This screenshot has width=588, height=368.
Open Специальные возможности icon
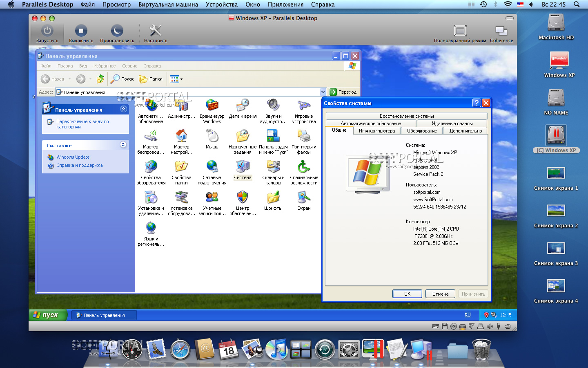pos(304,172)
